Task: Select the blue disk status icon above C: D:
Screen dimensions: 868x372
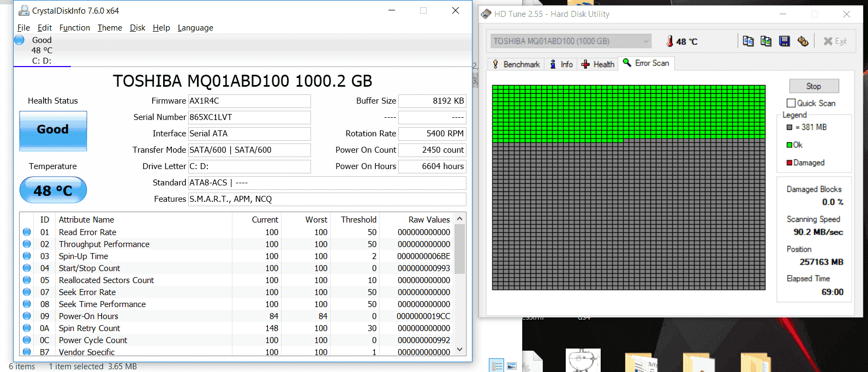Action: 19,40
